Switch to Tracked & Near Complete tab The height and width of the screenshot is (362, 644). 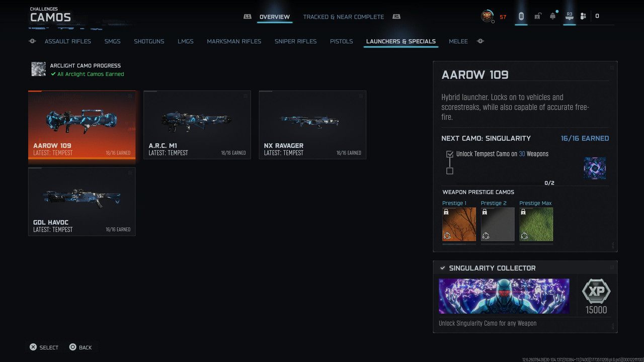(344, 17)
